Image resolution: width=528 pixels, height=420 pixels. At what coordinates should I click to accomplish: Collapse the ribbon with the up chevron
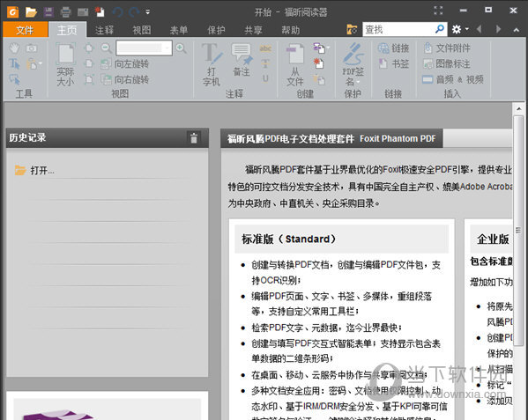tap(517, 30)
